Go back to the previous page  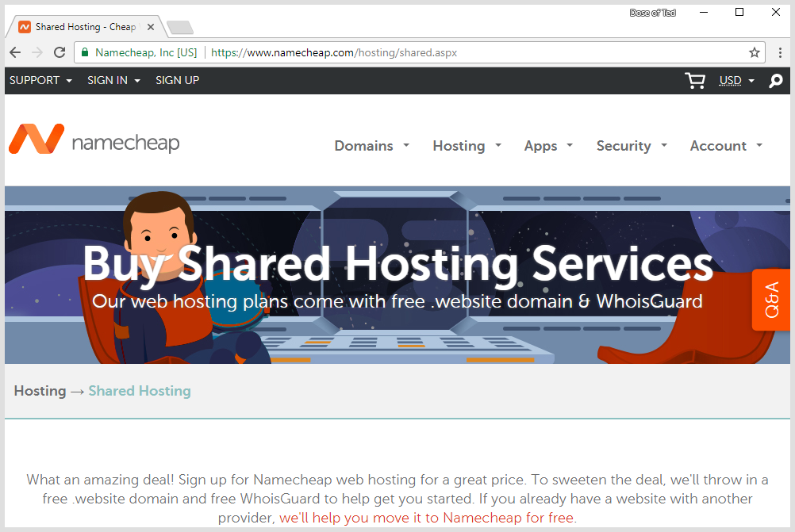[x=14, y=52]
